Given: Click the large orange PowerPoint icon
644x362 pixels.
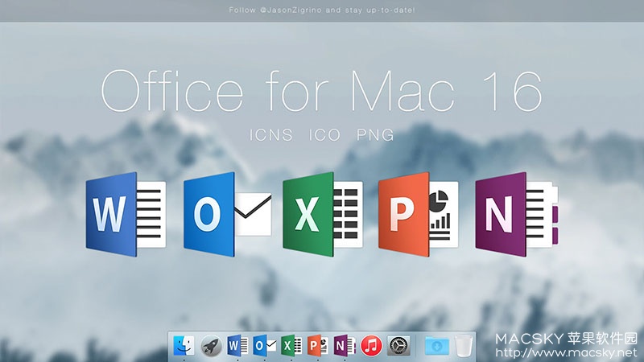Looking at the screenshot, I should click(418, 214).
